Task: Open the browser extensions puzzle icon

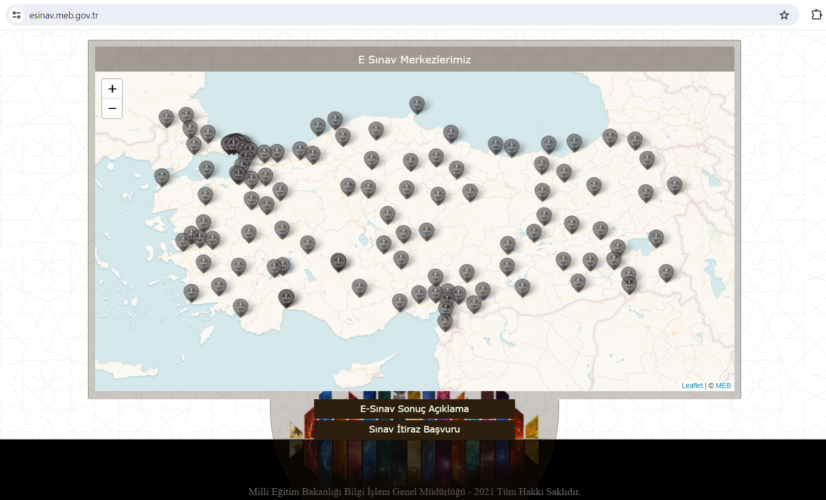Action: click(815, 15)
